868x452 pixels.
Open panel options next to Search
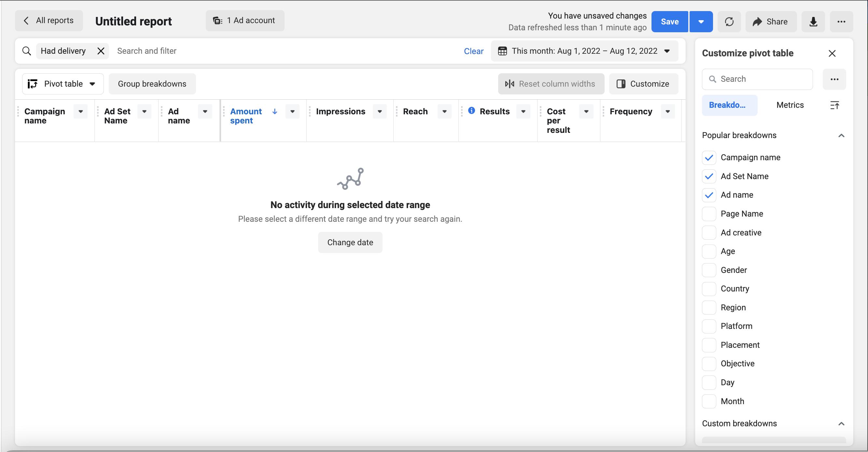pos(834,79)
